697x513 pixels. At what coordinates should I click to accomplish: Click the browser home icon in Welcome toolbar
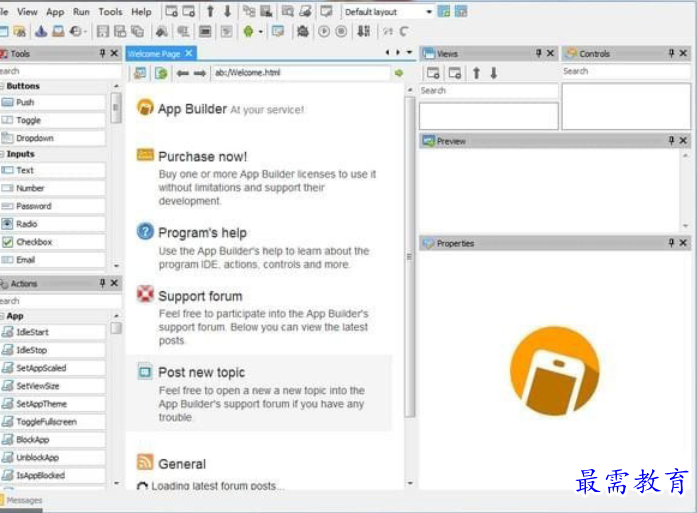click(x=140, y=73)
